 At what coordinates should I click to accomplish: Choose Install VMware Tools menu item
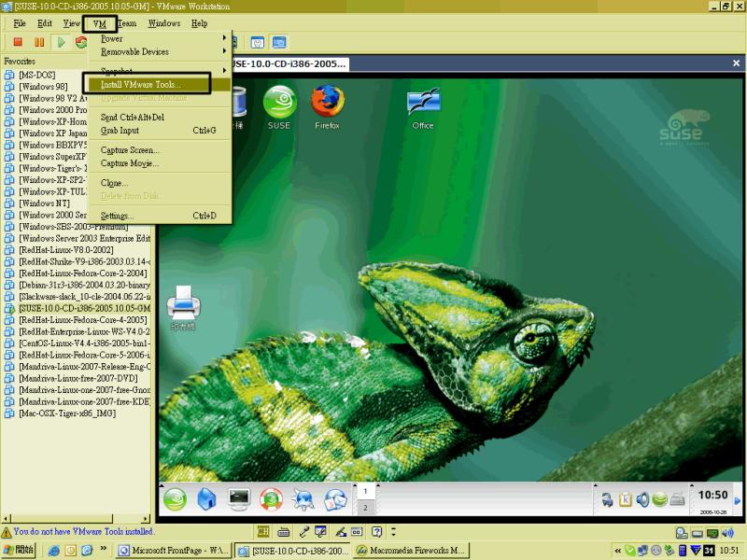pyautogui.click(x=160, y=85)
